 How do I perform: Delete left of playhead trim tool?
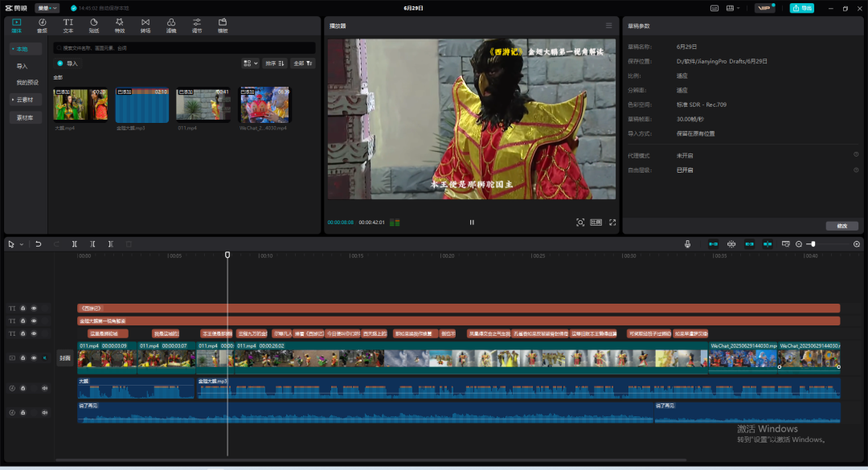coord(92,244)
